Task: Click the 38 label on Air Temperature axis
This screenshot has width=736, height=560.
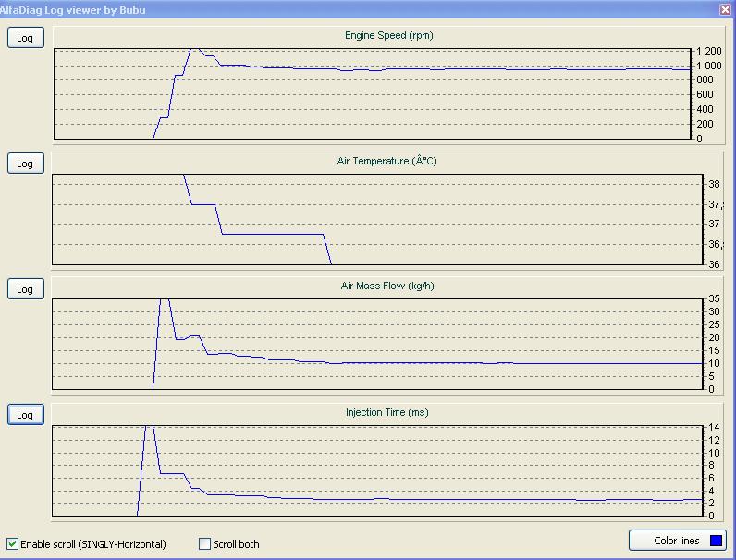Action: point(714,184)
